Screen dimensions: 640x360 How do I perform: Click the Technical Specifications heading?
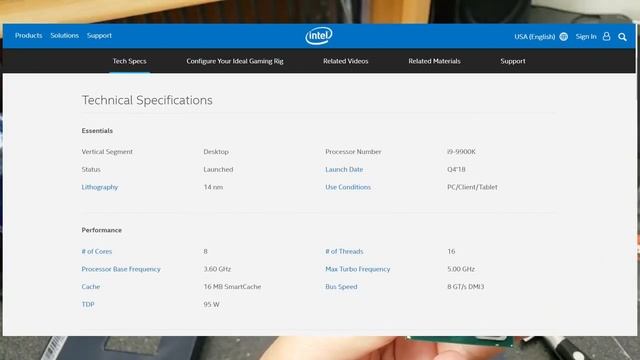tap(147, 100)
